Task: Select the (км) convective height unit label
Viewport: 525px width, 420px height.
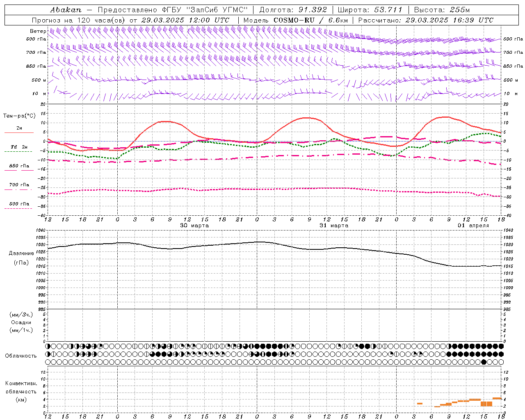Action: [21, 399]
